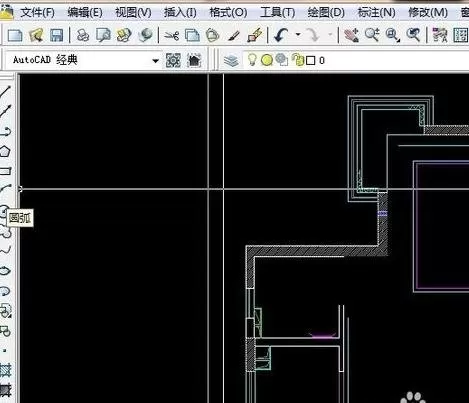Select the Construction Line tool
Viewport: 469px width, 403px height.
tap(6, 110)
